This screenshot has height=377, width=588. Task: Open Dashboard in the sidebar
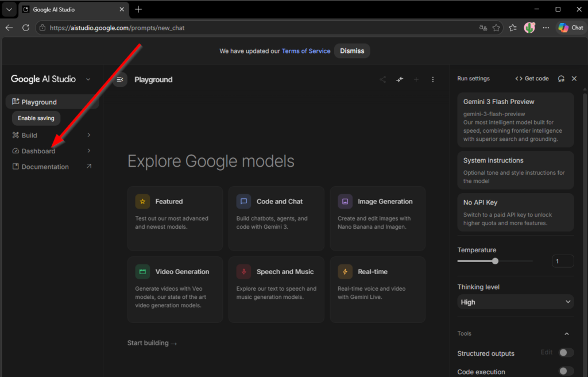point(38,151)
